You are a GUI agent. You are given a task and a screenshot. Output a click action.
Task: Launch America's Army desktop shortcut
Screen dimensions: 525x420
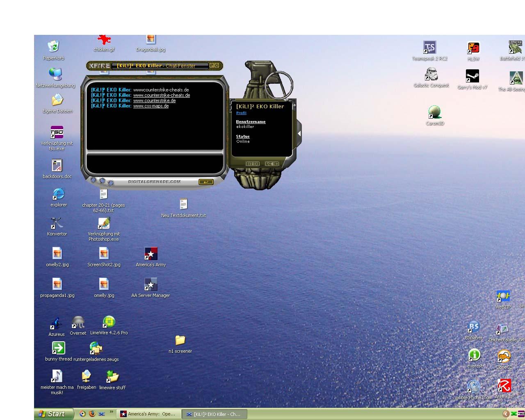pos(151,257)
